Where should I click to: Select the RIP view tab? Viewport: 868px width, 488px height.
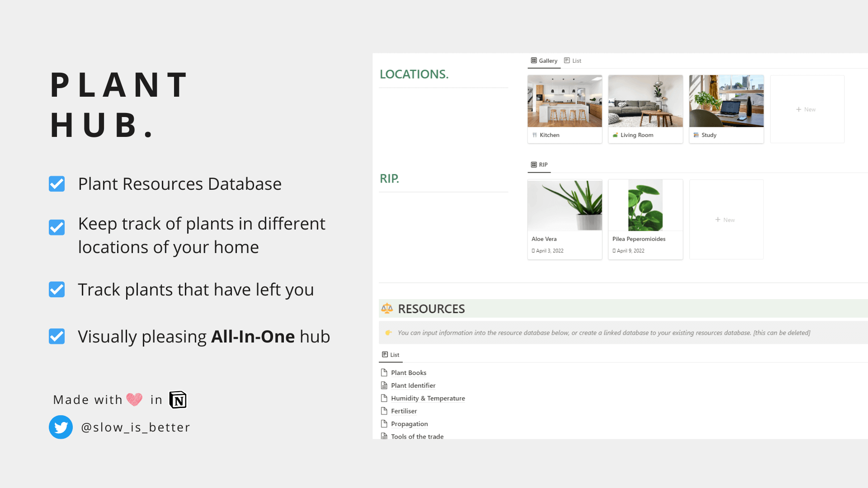(x=539, y=164)
